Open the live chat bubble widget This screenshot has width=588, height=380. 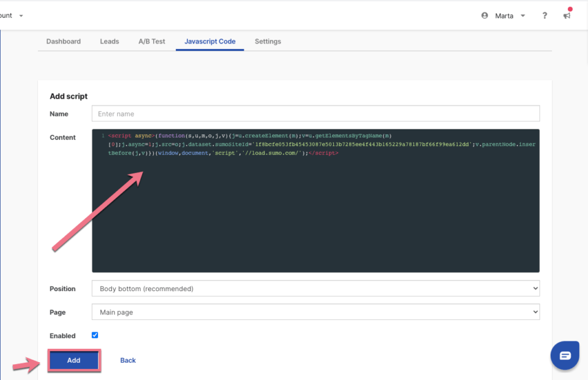click(x=565, y=355)
